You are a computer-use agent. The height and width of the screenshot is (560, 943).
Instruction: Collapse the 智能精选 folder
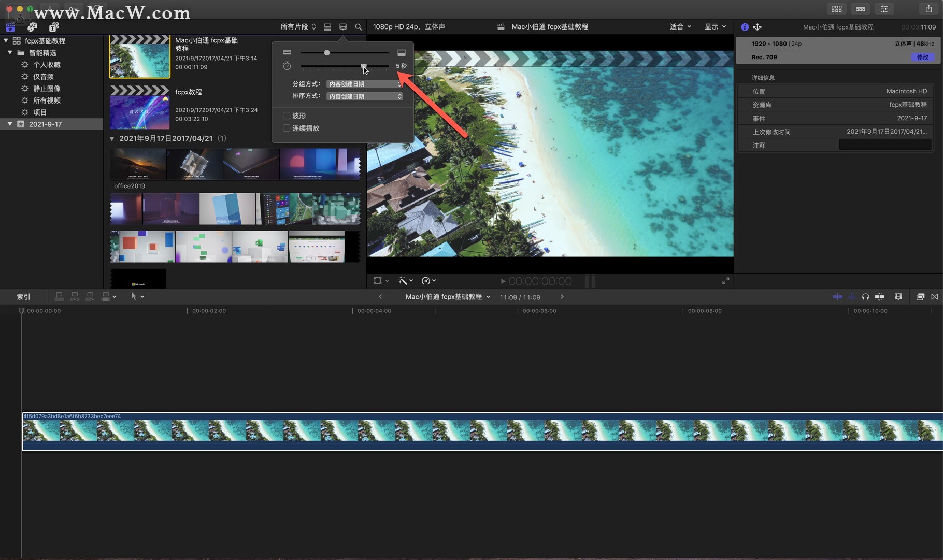coord(10,52)
